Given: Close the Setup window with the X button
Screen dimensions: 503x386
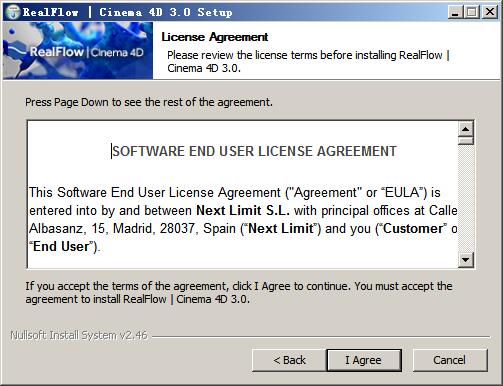Looking at the screenshot, I should point(490,12).
